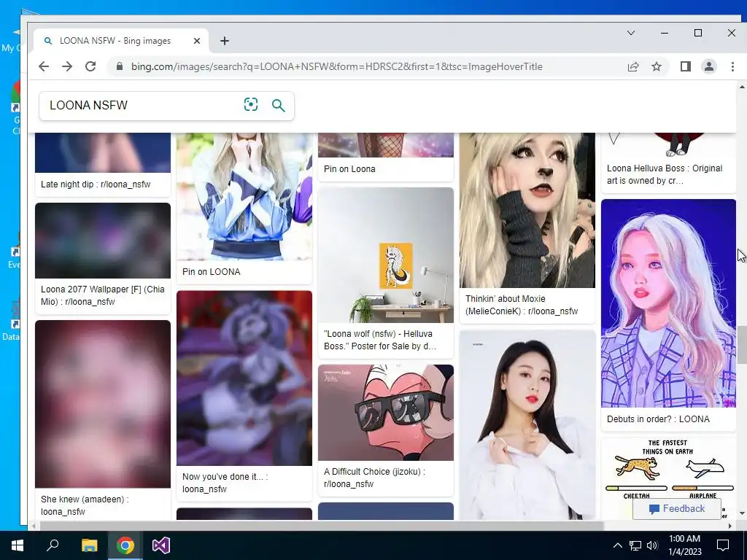Viewport: 747px width, 560px height.
Task: Open Windows taskbar search
Action: pos(53,545)
